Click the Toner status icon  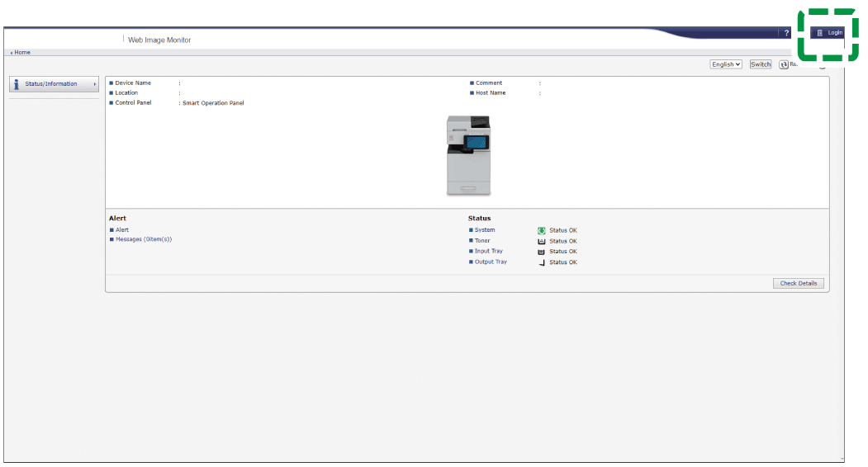coord(542,241)
